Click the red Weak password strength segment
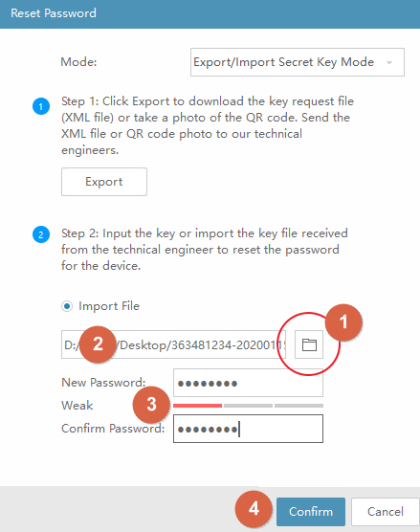Image resolution: width=420 pixels, height=532 pixels. (x=197, y=406)
